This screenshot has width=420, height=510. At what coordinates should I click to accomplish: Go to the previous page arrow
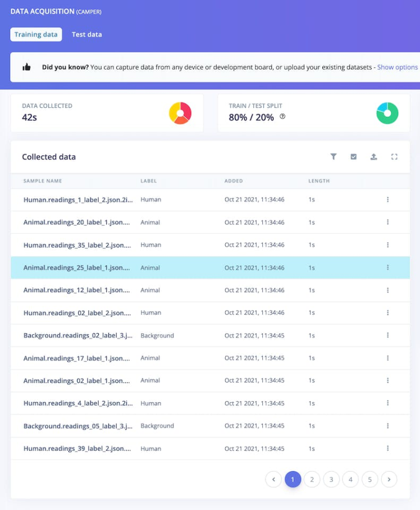tap(273, 480)
